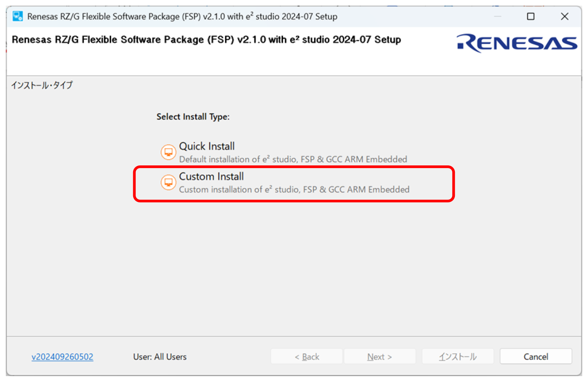
Task: Click the greyed-out Next button
Action: point(380,357)
